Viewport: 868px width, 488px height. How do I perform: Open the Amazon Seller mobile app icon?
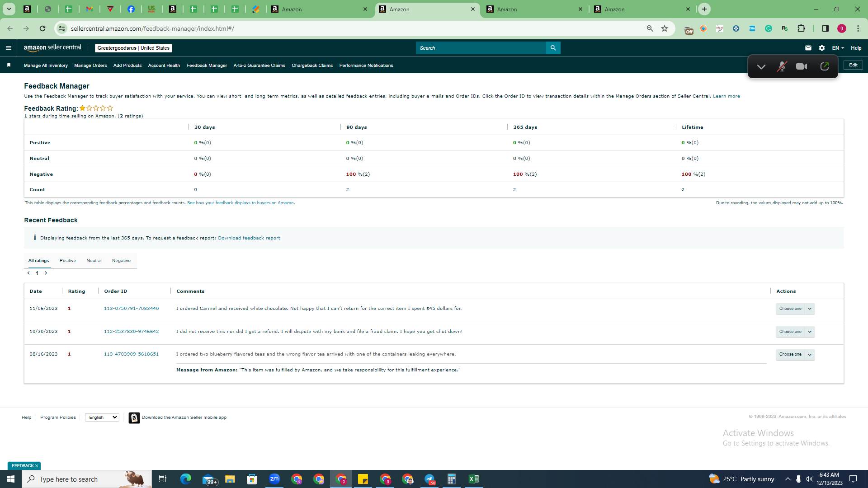point(134,418)
